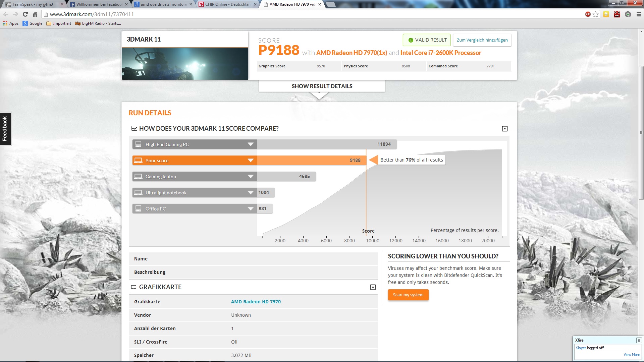The image size is (644, 362).
Task: Click the page vertical scrollbar thumb
Action: click(x=641, y=133)
